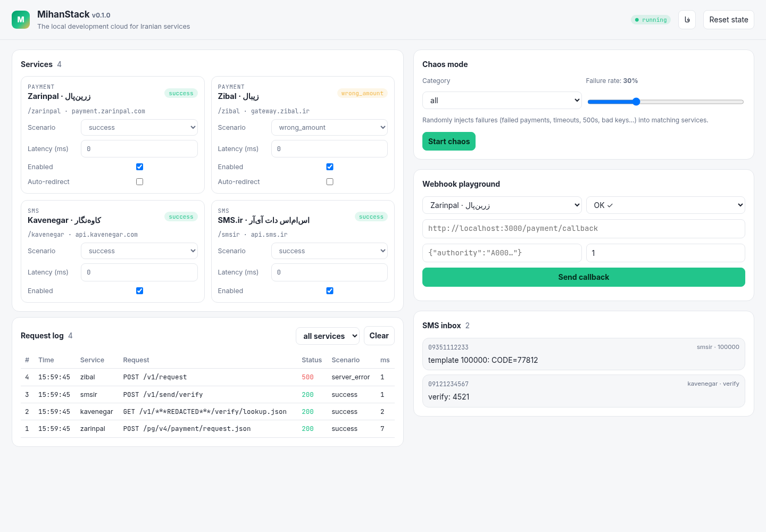Select the kavenegar GET lookup.json request
The height and width of the screenshot is (532, 766).
205,412
